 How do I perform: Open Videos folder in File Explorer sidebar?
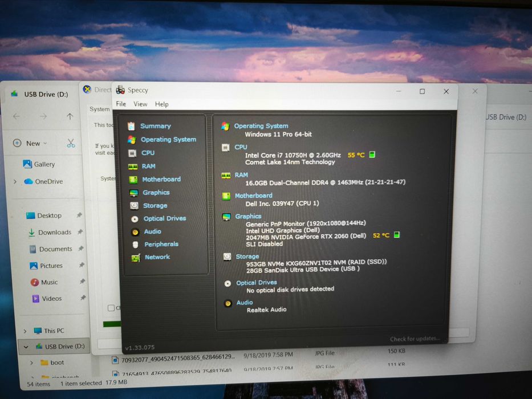coord(47,299)
